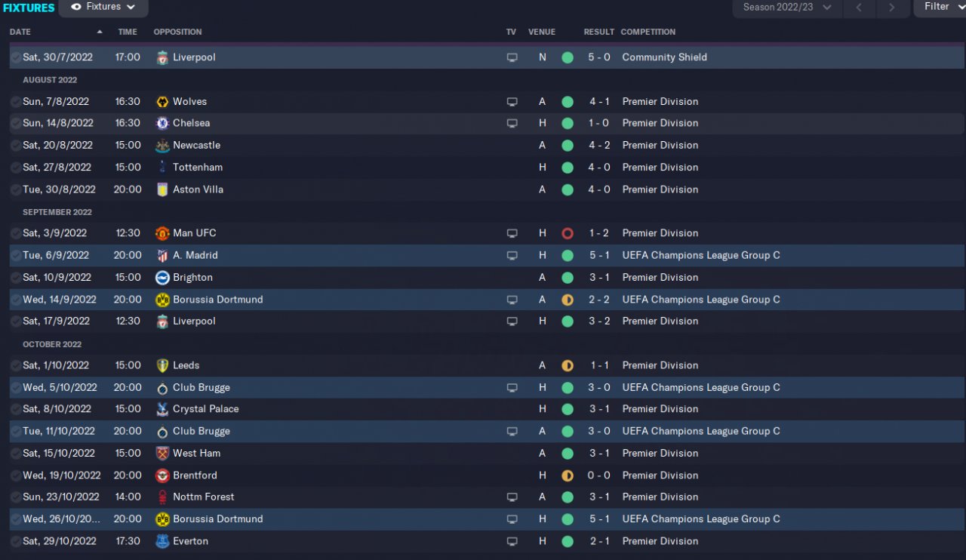Open the Season 2022/23 dropdown
Screen dimensions: 966x560
tap(787, 8)
